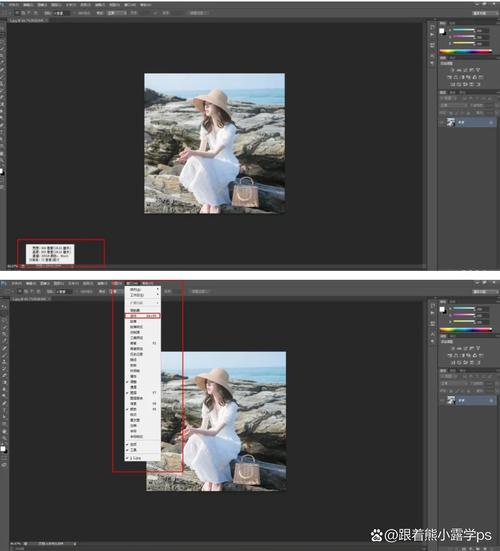Open workspace switcher dropdown in bottom window
500x551 pixels.
(484, 291)
